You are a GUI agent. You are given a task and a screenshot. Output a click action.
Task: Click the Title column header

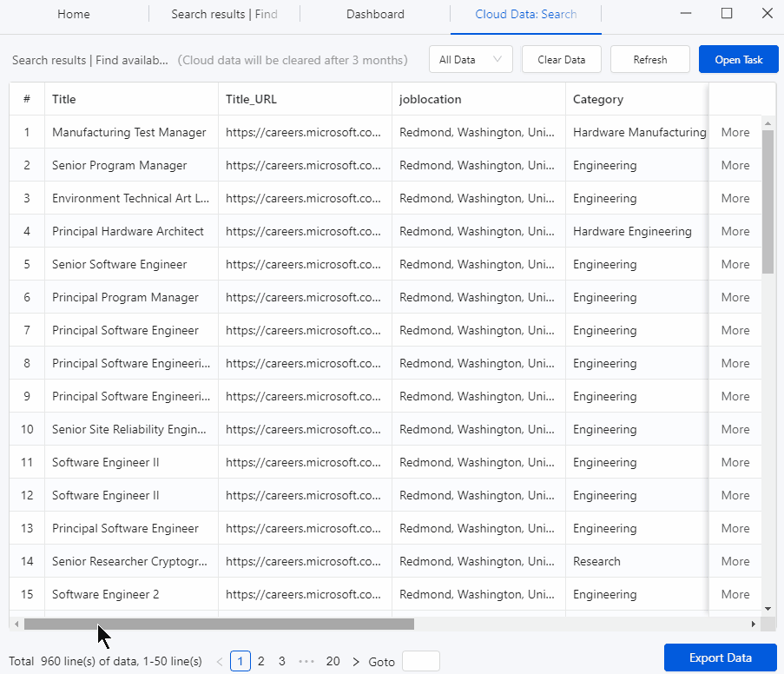[131, 99]
